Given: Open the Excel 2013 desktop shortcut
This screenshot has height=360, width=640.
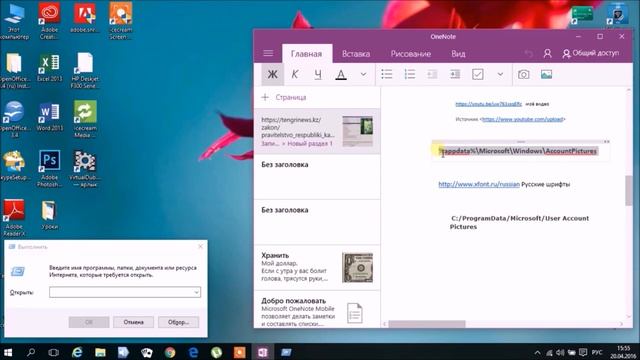Looking at the screenshot, I should click(x=49, y=68).
